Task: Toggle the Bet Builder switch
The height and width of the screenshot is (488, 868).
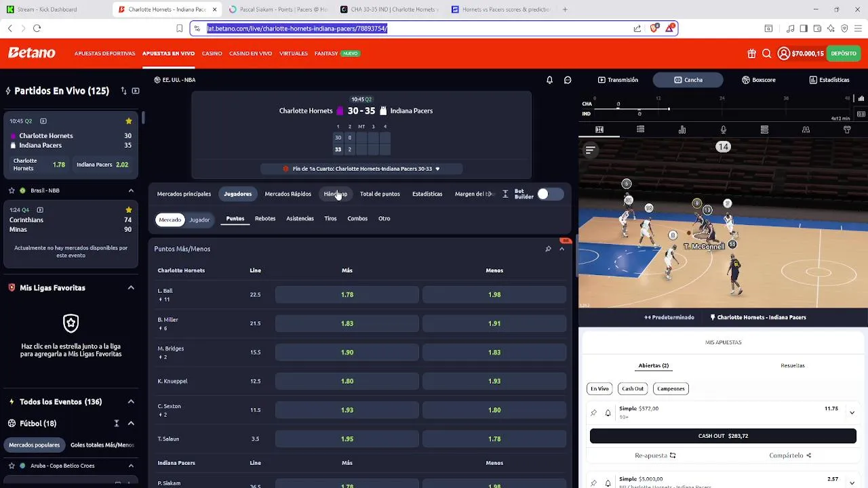Action: click(550, 194)
